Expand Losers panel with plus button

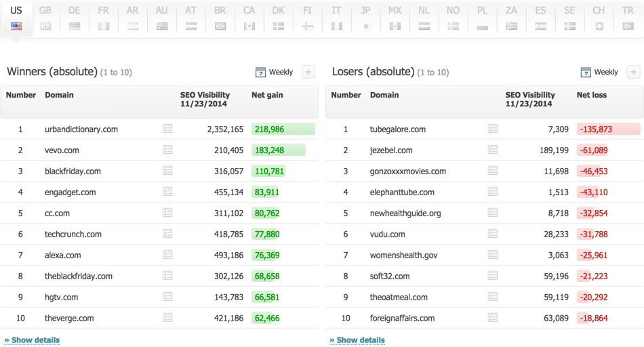[x=634, y=72]
